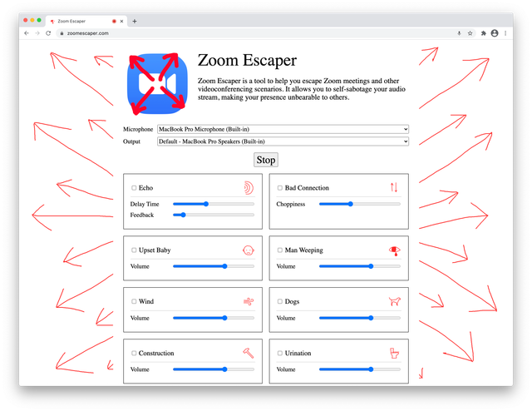Click the Man Weeping Volume slider

point(360,266)
